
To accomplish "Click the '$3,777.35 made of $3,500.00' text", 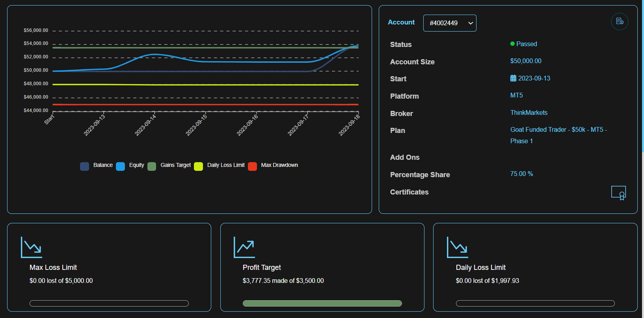I will point(283,280).
